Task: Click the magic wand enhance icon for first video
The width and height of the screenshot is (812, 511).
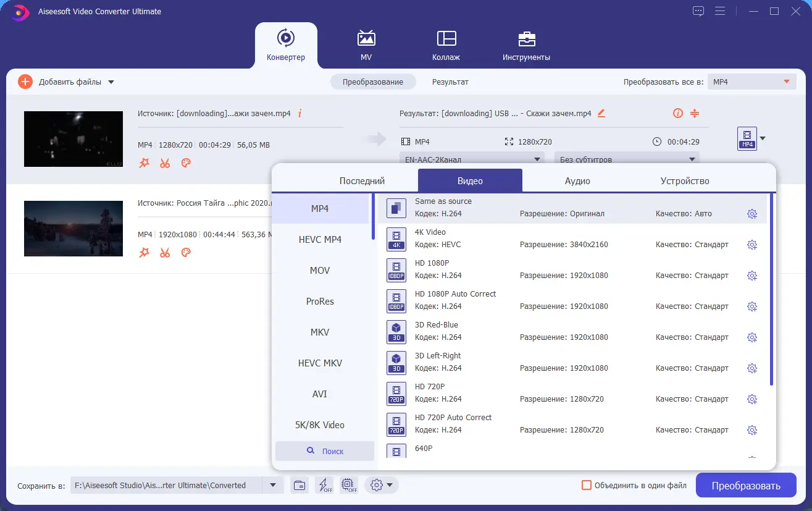Action: pos(144,163)
